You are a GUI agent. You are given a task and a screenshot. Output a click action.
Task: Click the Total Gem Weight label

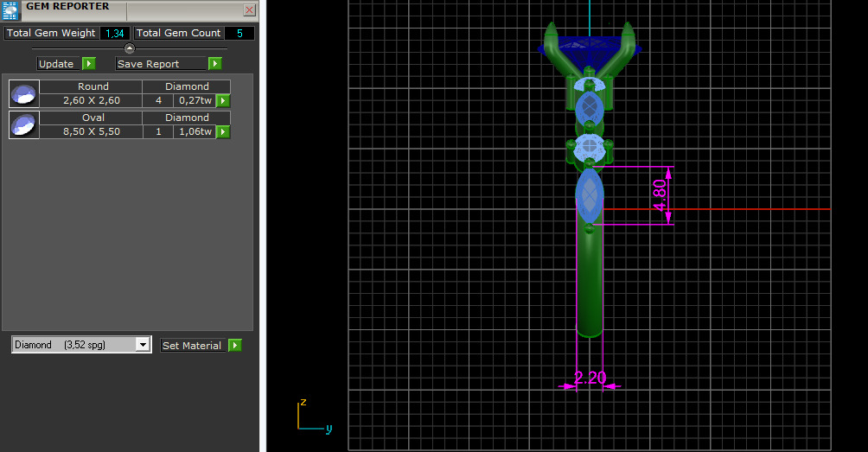(x=51, y=33)
